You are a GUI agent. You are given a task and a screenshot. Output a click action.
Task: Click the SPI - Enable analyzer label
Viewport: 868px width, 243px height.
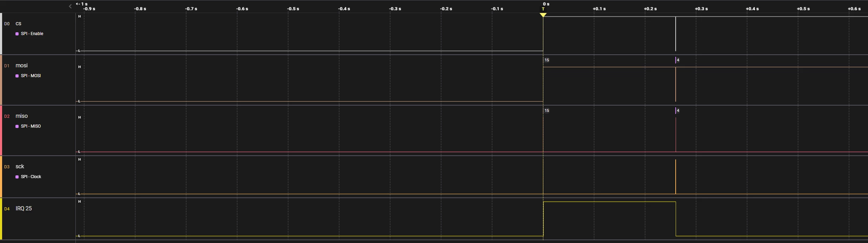(x=32, y=34)
